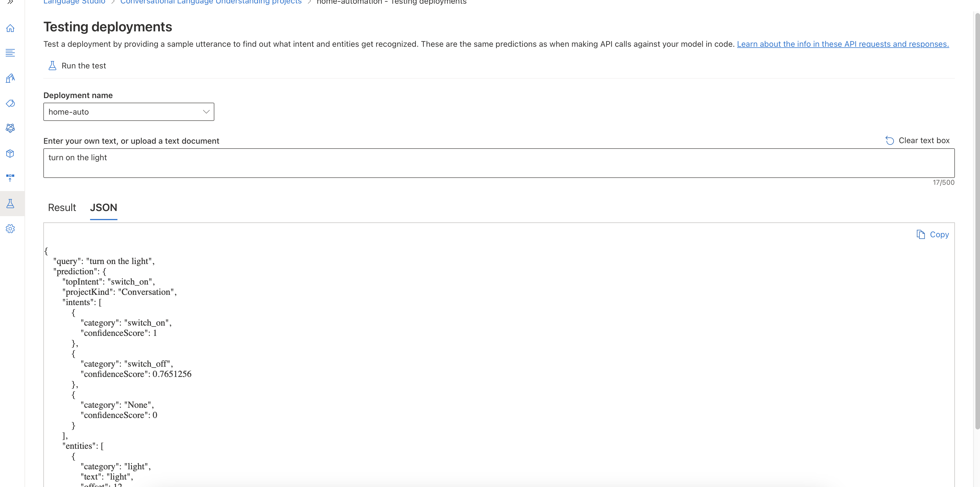The image size is (980, 487).
Task: Open the Deploying a model cube icon
Action: pyautogui.click(x=10, y=153)
